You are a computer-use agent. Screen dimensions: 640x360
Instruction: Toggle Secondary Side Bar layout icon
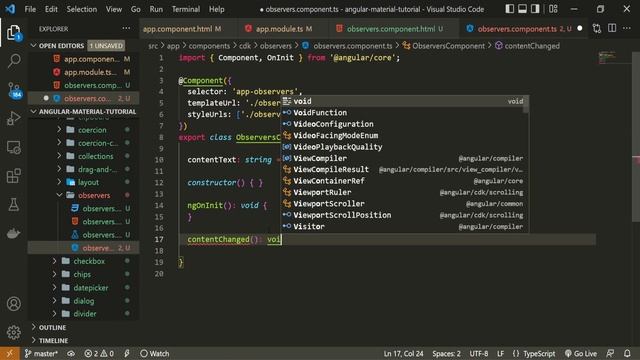(x=535, y=9)
